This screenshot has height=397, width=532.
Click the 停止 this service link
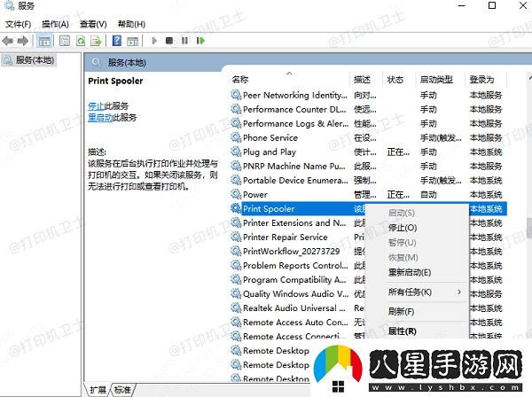pyautogui.click(x=96, y=105)
